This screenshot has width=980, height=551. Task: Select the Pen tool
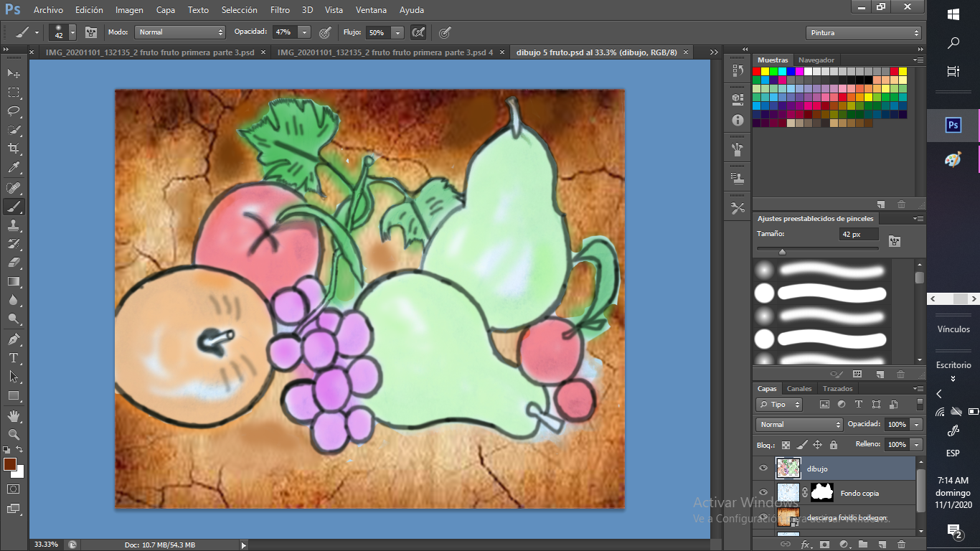[x=14, y=339]
